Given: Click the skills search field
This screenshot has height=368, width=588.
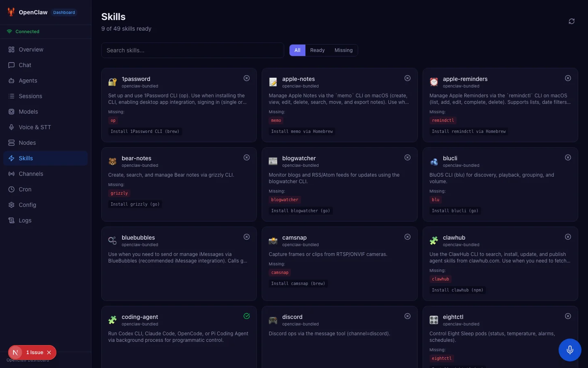Looking at the screenshot, I should [192, 50].
